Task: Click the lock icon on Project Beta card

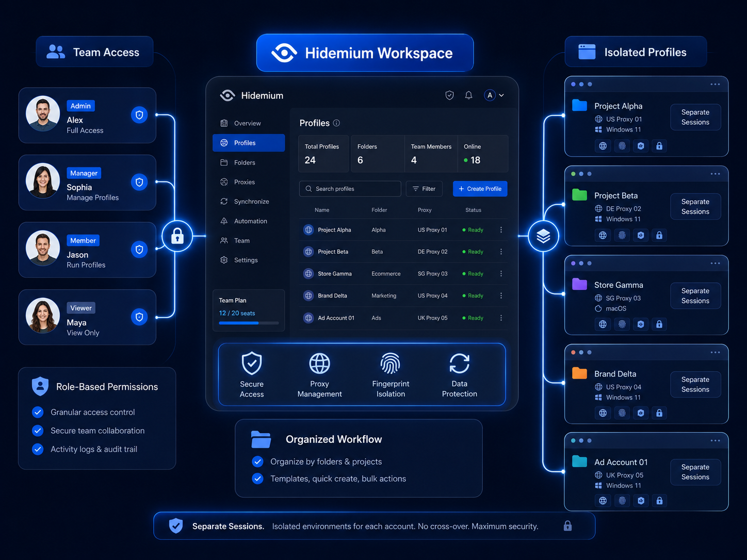Action: (x=659, y=235)
